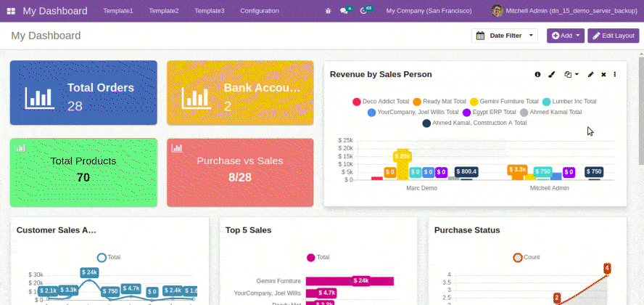Click info icon on Revenue by Sales Person
The image size is (644, 305).
tap(537, 74)
